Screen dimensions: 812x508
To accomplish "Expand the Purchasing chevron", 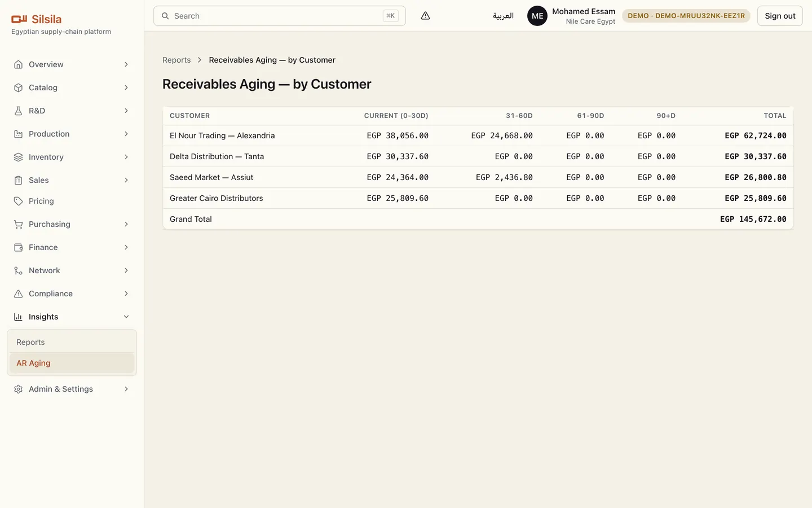I will point(126,224).
